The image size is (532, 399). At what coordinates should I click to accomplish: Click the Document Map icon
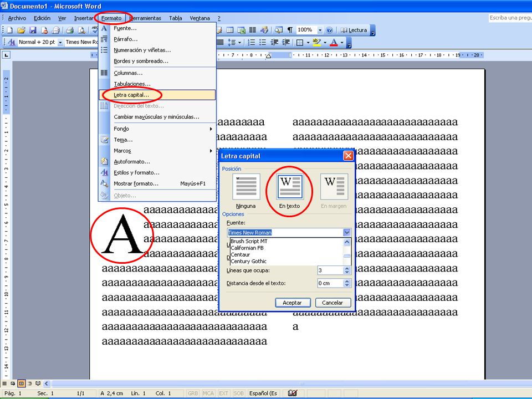pyautogui.click(x=279, y=30)
